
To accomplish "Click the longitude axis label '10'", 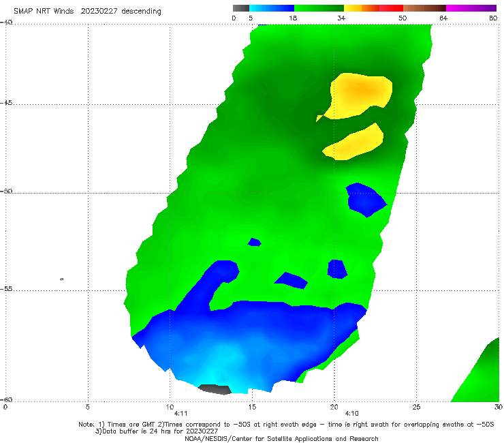I will (x=170, y=408).
